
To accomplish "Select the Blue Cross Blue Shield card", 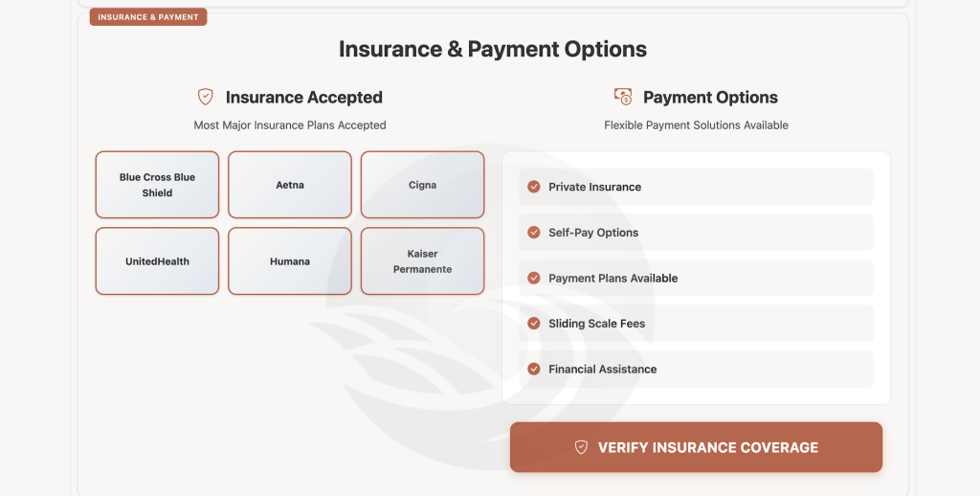I will [x=158, y=185].
